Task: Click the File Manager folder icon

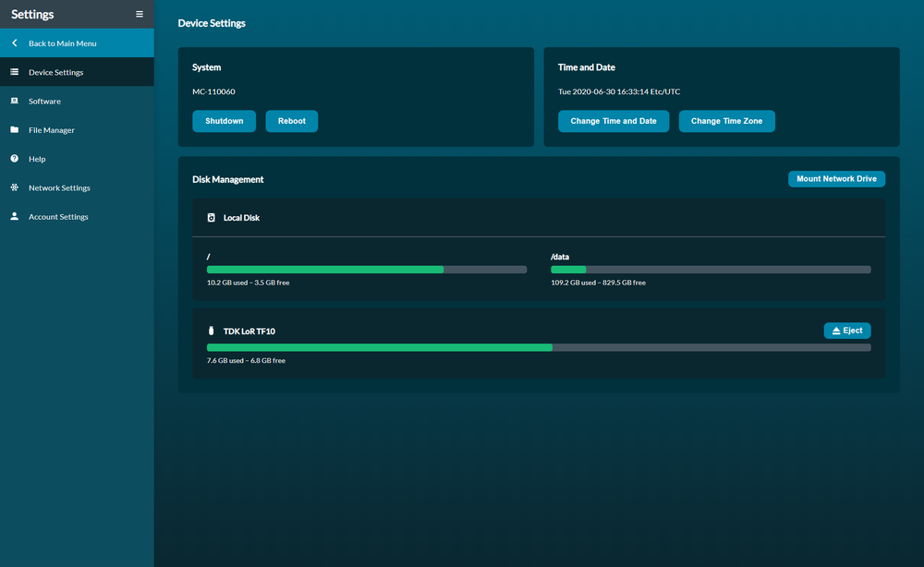Action: 15,129
